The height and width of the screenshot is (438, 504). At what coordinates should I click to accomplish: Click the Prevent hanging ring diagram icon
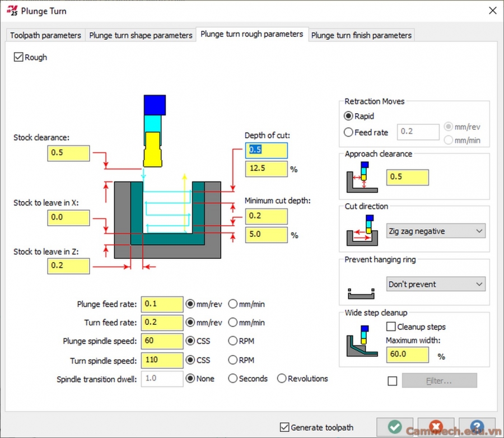pyautogui.click(x=361, y=293)
